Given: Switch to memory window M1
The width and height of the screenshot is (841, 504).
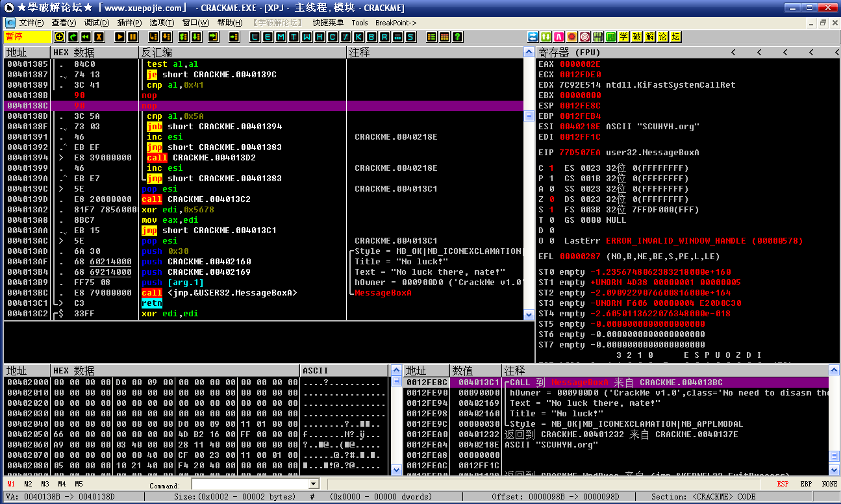Looking at the screenshot, I should (12, 485).
